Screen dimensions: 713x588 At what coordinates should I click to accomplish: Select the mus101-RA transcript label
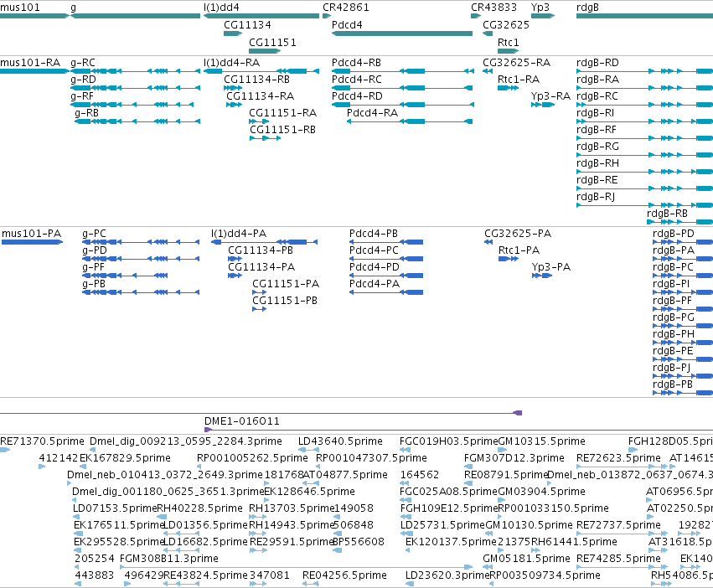tap(30, 62)
